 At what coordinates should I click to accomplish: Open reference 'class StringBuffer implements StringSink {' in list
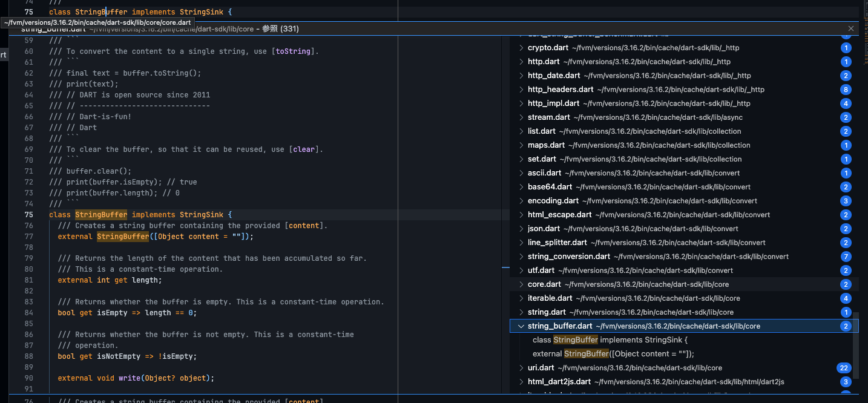tap(610, 340)
